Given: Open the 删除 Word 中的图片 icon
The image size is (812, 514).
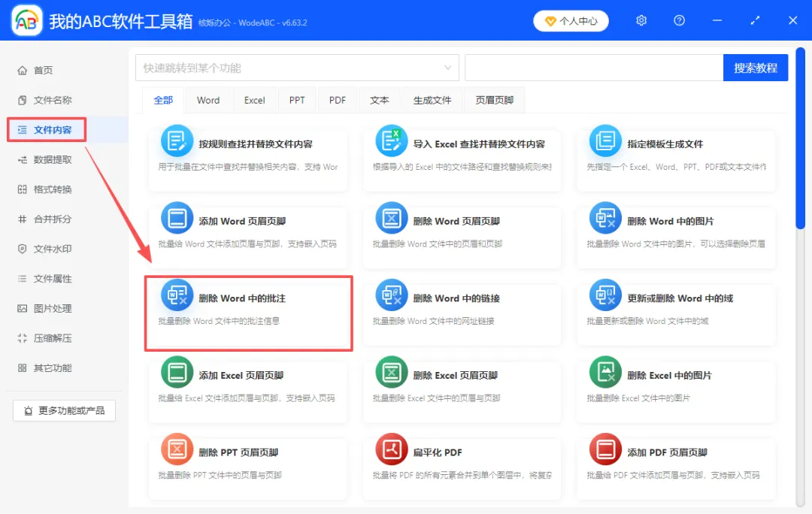Looking at the screenshot, I should pos(604,218).
